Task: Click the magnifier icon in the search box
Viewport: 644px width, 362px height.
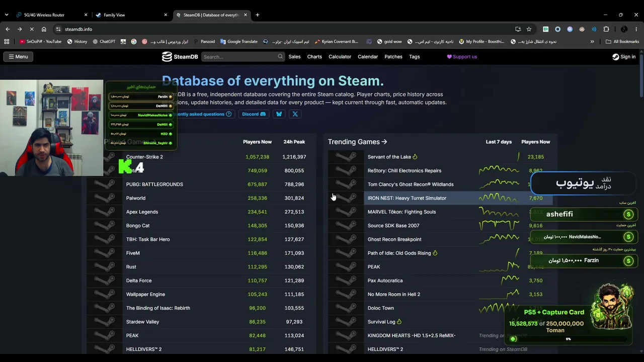Action: point(280,57)
